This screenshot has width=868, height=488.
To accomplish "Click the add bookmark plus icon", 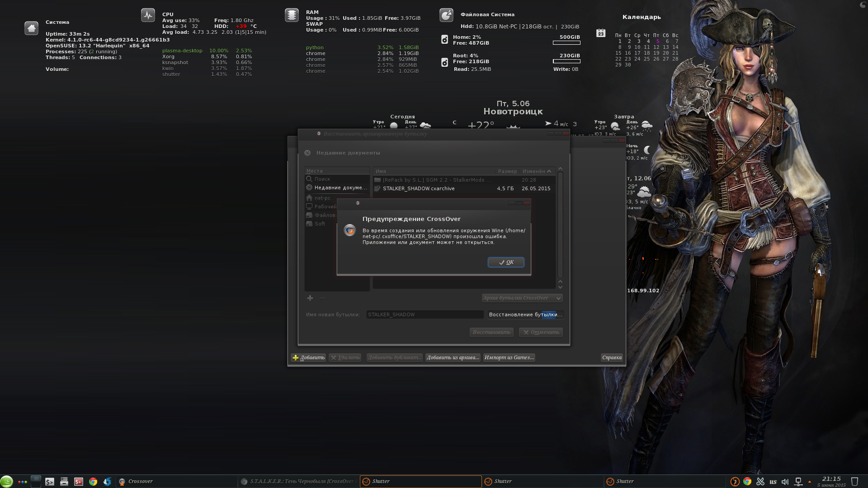I will click(310, 298).
